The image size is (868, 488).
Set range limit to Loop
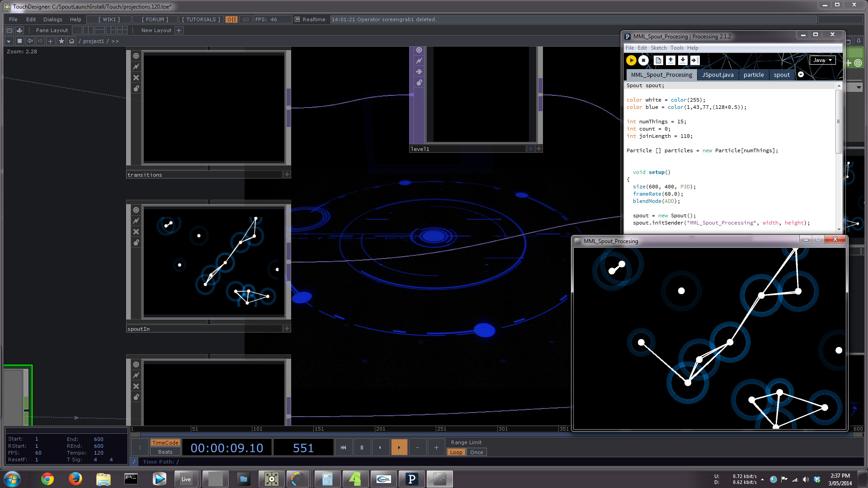coord(457,452)
